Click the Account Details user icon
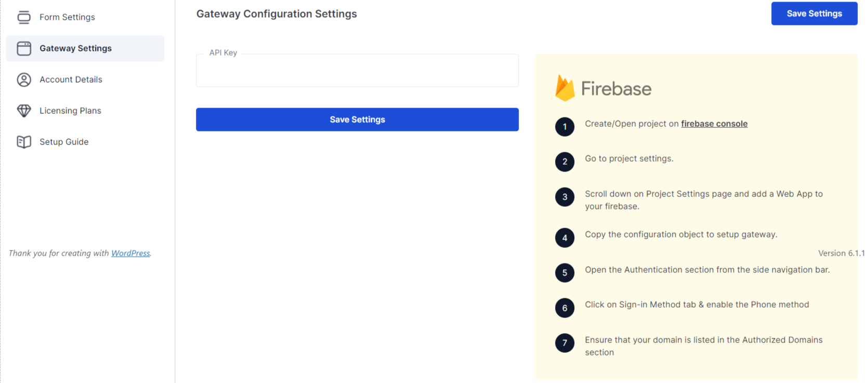The height and width of the screenshot is (383, 868). (x=24, y=80)
